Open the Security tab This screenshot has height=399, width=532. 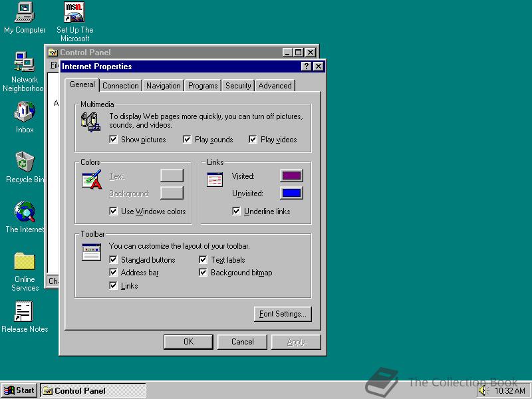tap(238, 86)
